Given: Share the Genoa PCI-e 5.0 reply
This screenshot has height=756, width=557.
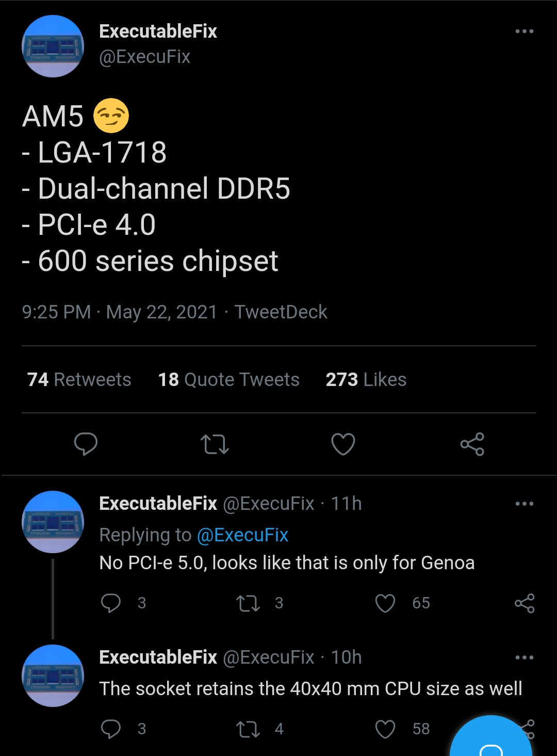Looking at the screenshot, I should point(525,603).
